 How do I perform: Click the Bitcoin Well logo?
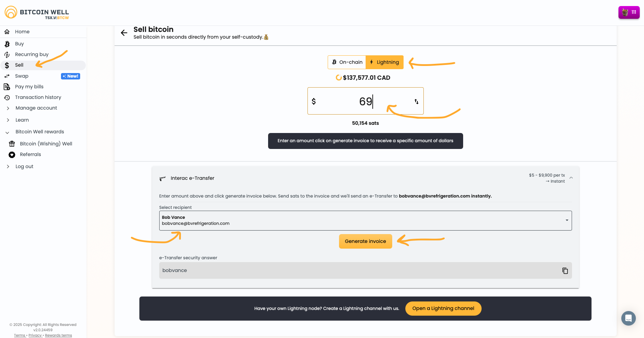(37, 12)
